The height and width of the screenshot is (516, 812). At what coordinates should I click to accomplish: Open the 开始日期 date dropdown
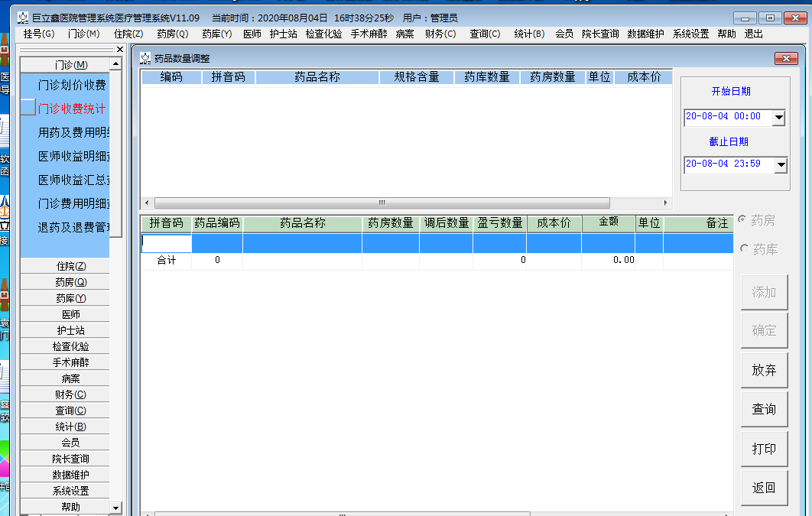point(781,117)
